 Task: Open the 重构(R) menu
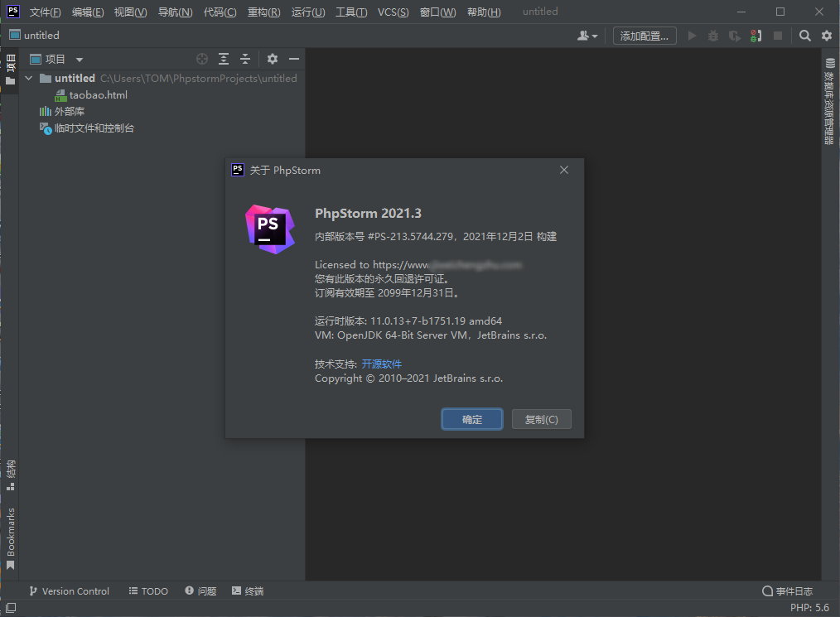coord(263,12)
